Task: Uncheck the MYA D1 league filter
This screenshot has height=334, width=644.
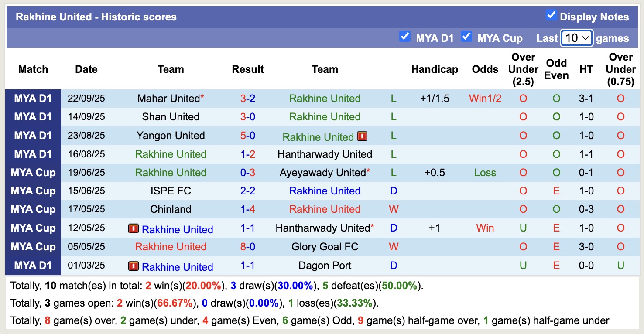Action: [x=405, y=37]
